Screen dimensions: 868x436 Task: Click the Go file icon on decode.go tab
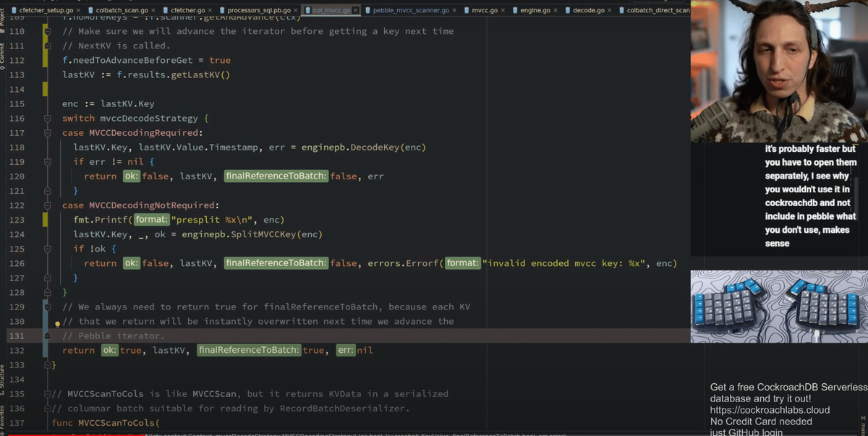pyautogui.click(x=568, y=11)
